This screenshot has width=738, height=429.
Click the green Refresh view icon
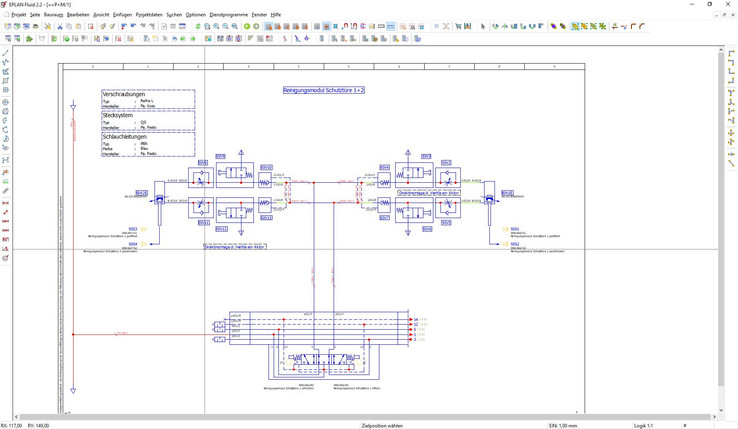(x=198, y=26)
